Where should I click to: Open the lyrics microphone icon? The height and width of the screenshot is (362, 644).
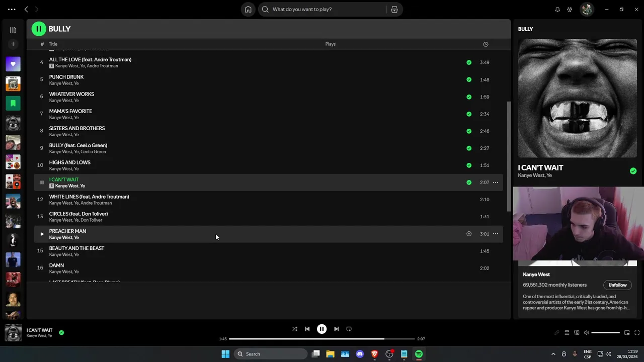coord(557,333)
